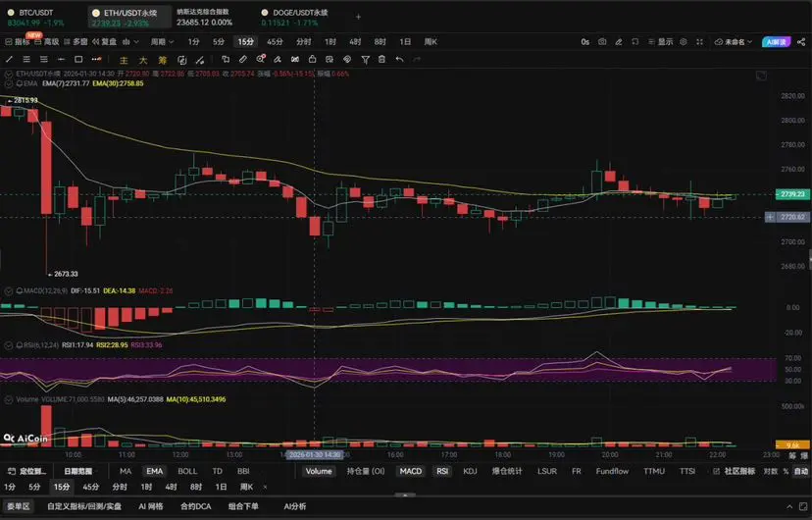812x520 pixels.
Task: Switch to the 纳斯达克综合指数 tab
Action: [x=204, y=17]
